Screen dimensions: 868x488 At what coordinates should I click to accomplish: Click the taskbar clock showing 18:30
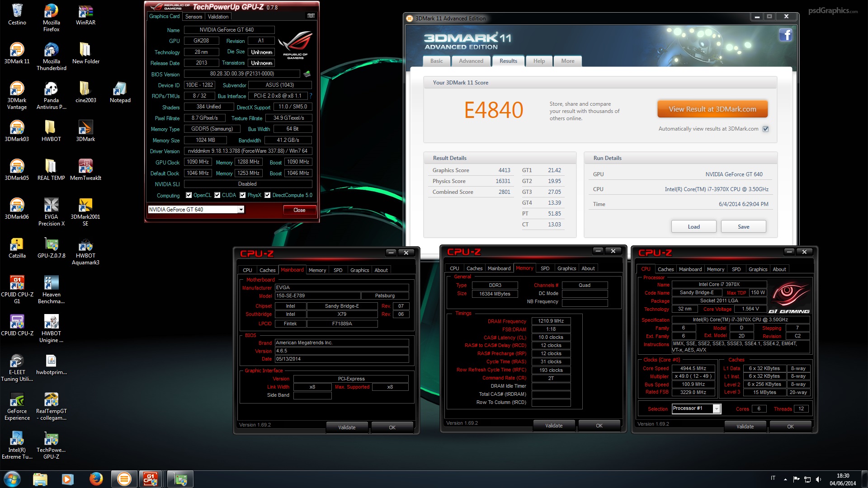pos(843,479)
